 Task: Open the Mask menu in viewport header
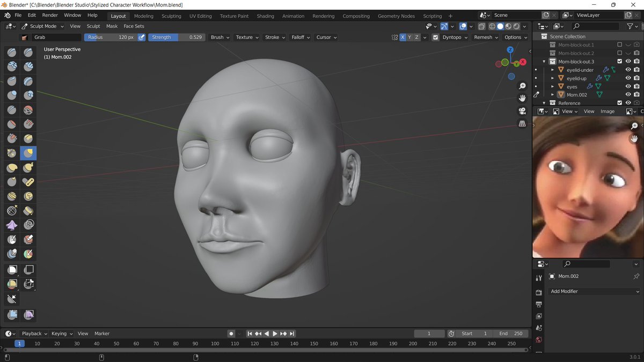coord(112,26)
